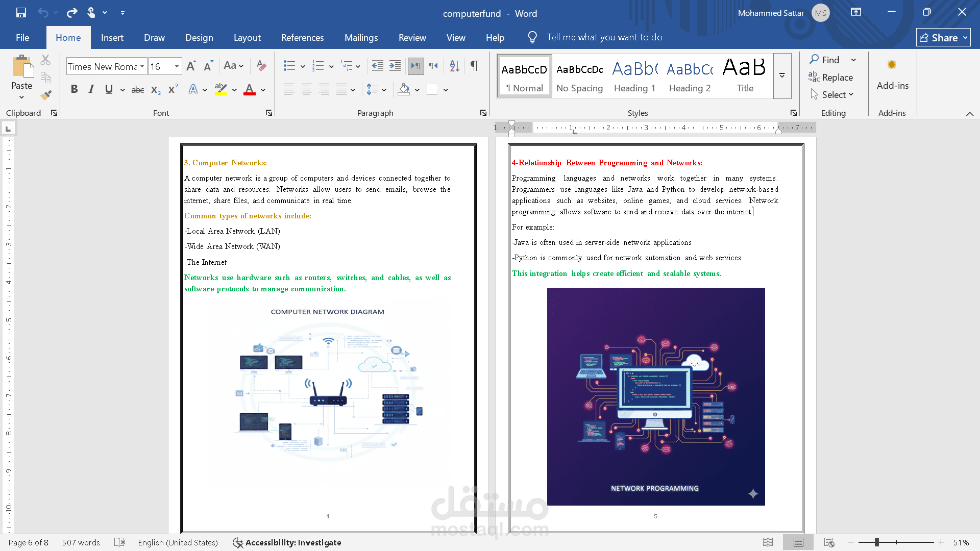Screen dimensions: 980x551
Task: Expand the Styles gallery More arrow
Action: point(782,76)
